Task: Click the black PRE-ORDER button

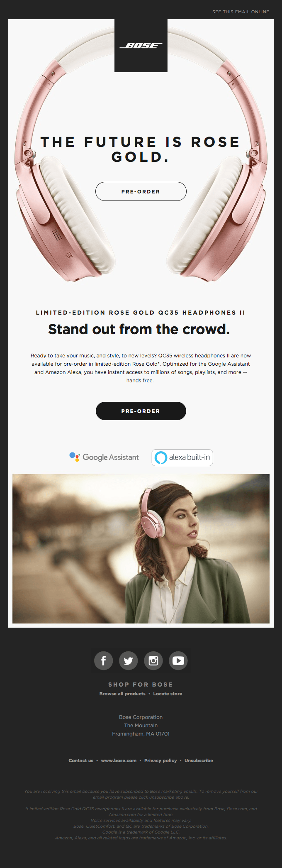Action: pos(141,411)
